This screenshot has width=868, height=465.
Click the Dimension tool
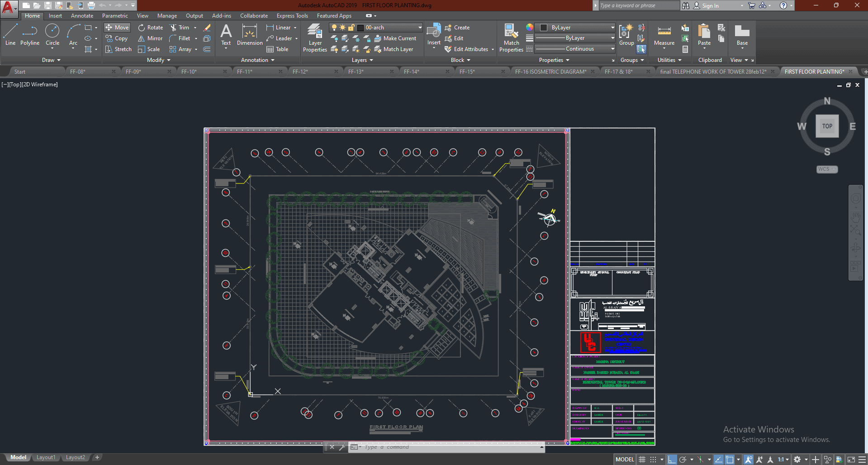(x=250, y=35)
